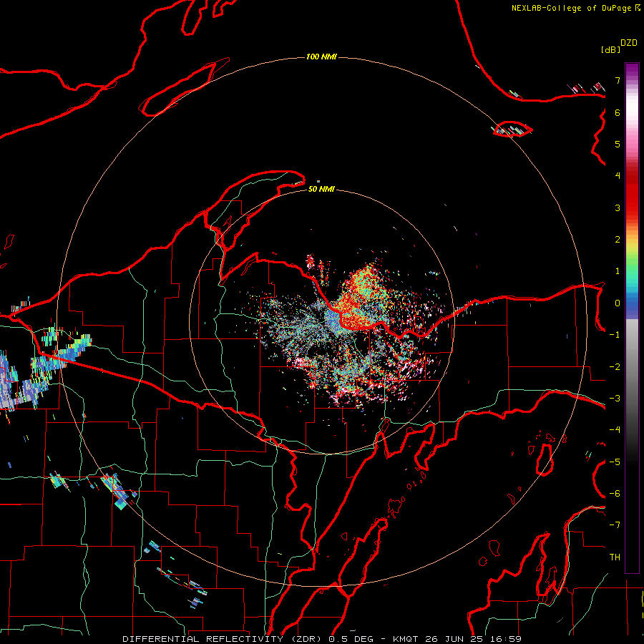Image resolution: width=644 pixels, height=644 pixels.
Task: Click the 0 value on color scale
Action: click(x=618, y=303)
